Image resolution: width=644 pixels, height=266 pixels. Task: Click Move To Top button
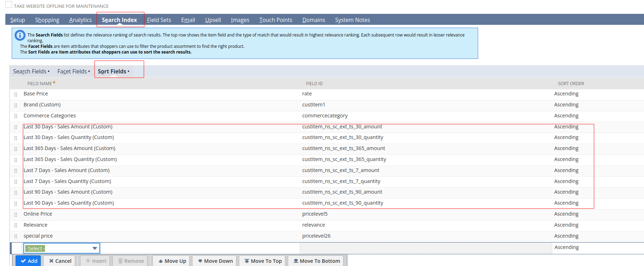pos(263,261)
